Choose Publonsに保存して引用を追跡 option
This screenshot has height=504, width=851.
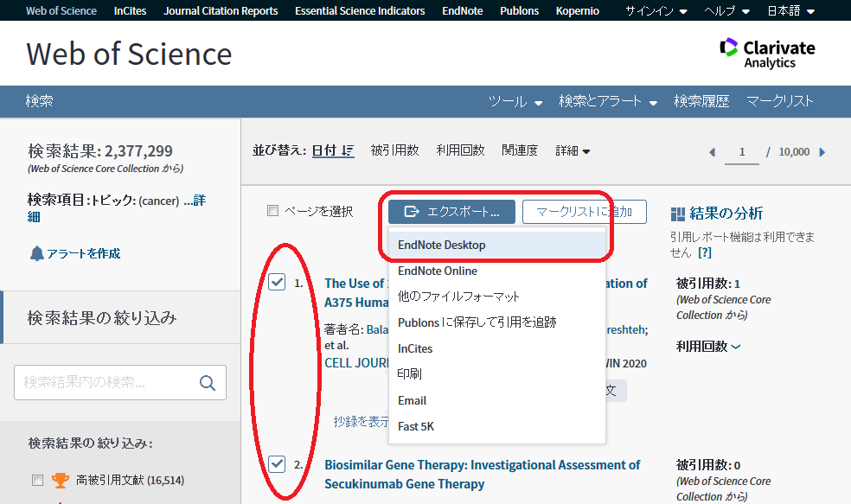(x=497, y=322)
